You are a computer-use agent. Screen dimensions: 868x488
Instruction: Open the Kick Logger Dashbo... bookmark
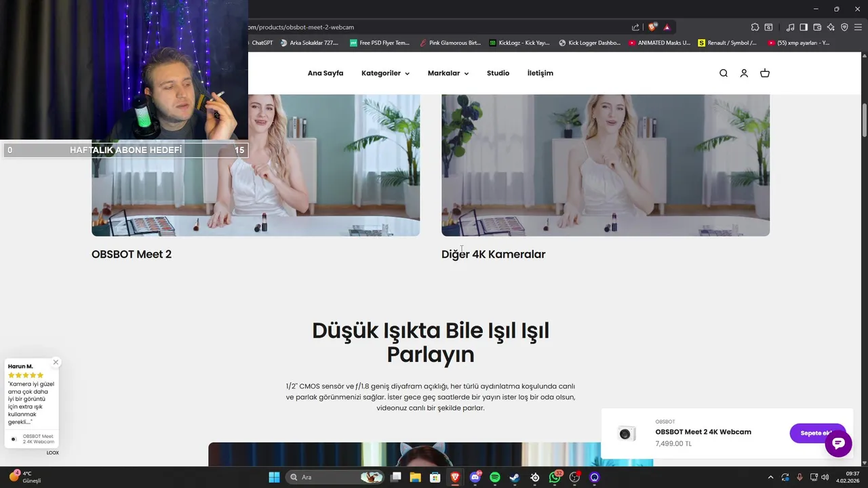click(589, 43)
